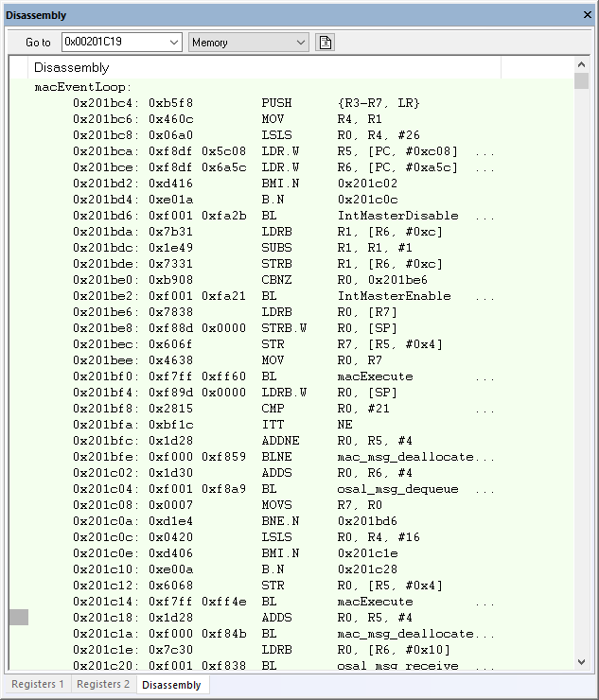Click the Go to address input field

(x=114, y=43)
